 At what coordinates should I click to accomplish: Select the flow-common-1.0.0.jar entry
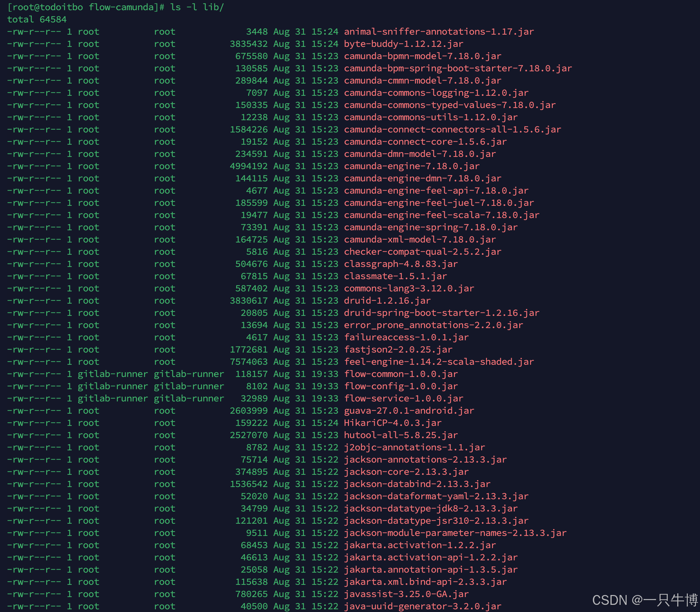pyautogui.click(x=401, y=374)
